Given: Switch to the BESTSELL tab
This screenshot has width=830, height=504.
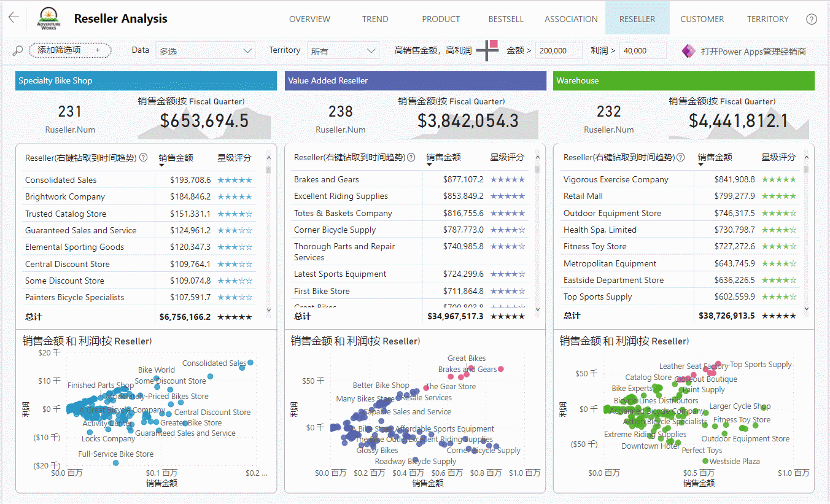Looking at the screenshot, I should tap(506, 19).
